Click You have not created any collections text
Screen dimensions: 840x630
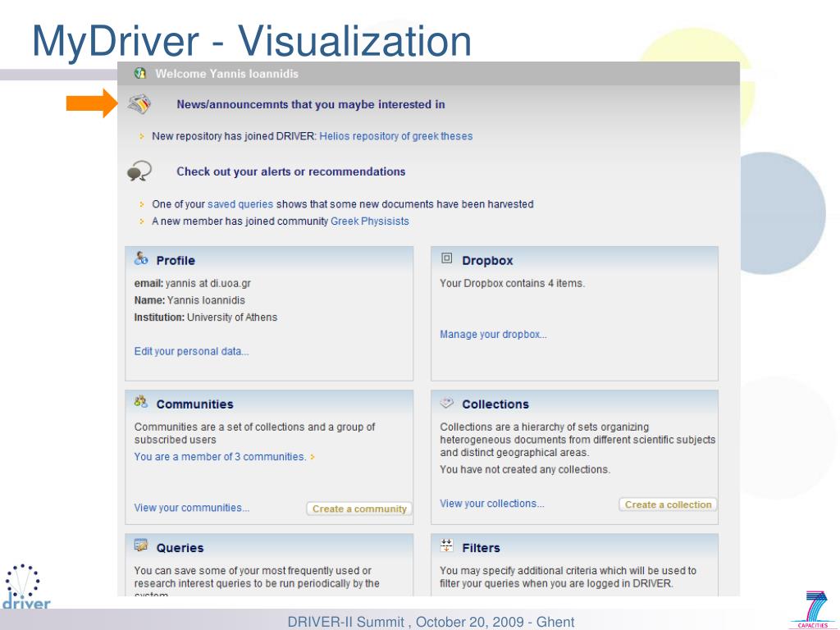(525, 470)
